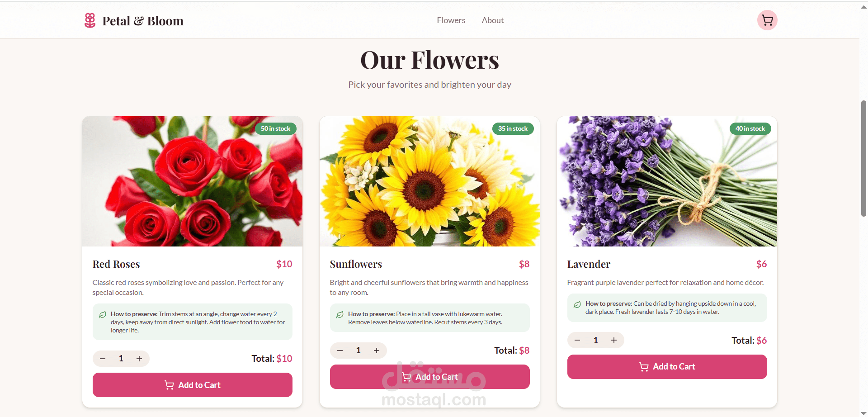
Task: Decrease Sunflowers quantity with minus icon
Action: pos(340,351)
